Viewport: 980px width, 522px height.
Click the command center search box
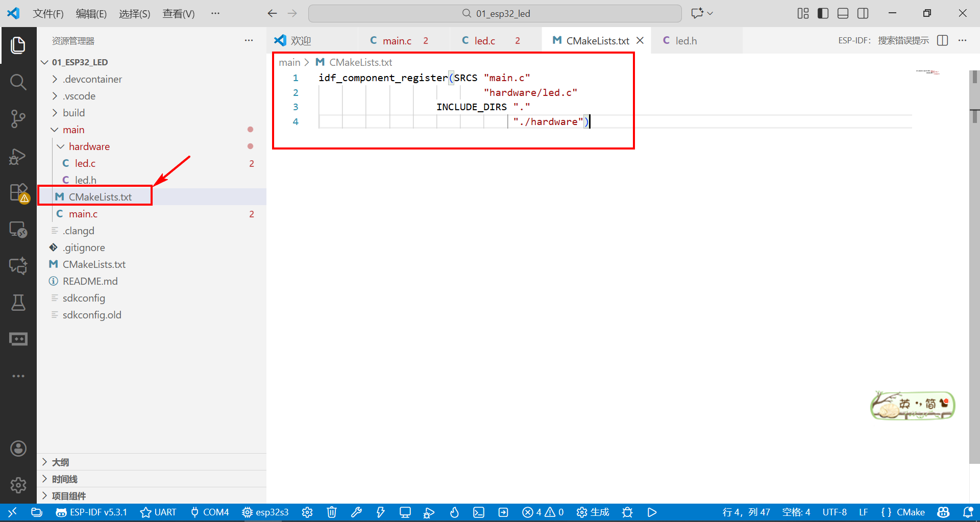pyautogui.click(x=495, y=13)
